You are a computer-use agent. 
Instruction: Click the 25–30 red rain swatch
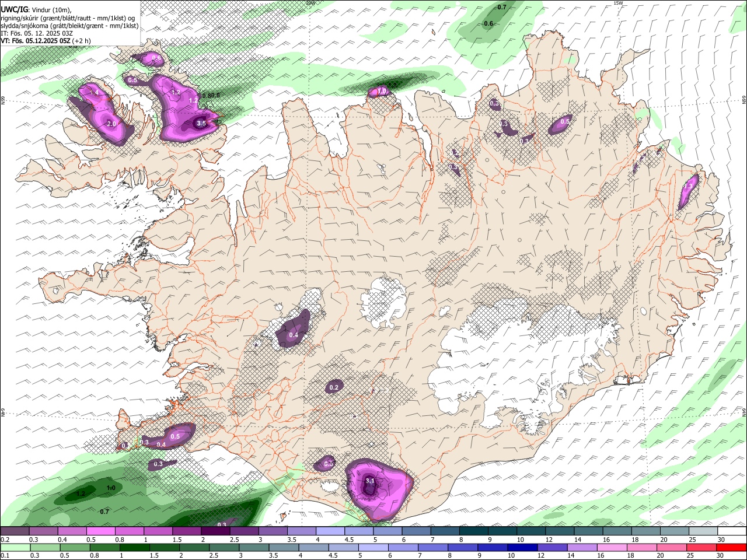click(x=701, y=547)
